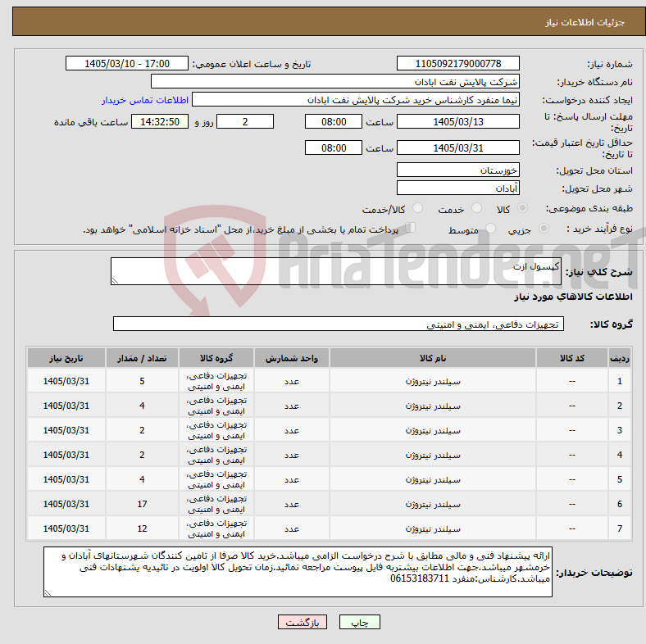Viewport: 646px width, 644px height.
Task: Click the ردیف column header
Action: tap(620, 358)
